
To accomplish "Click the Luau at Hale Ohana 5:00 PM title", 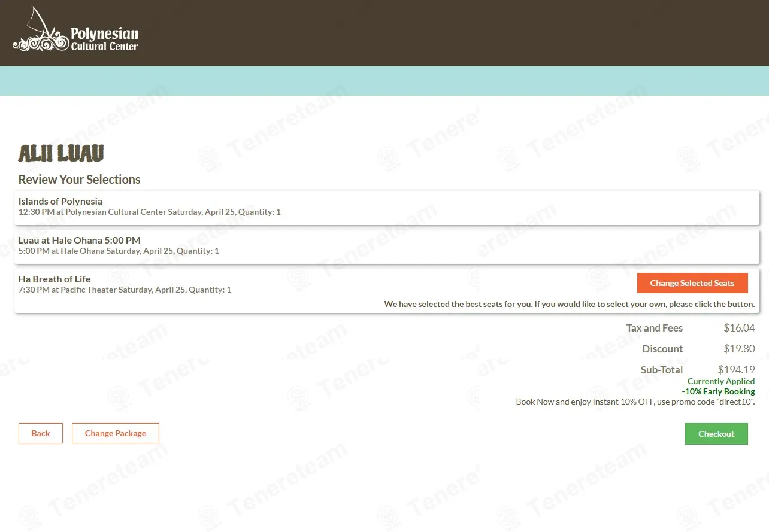I will [x=80, y=240].
